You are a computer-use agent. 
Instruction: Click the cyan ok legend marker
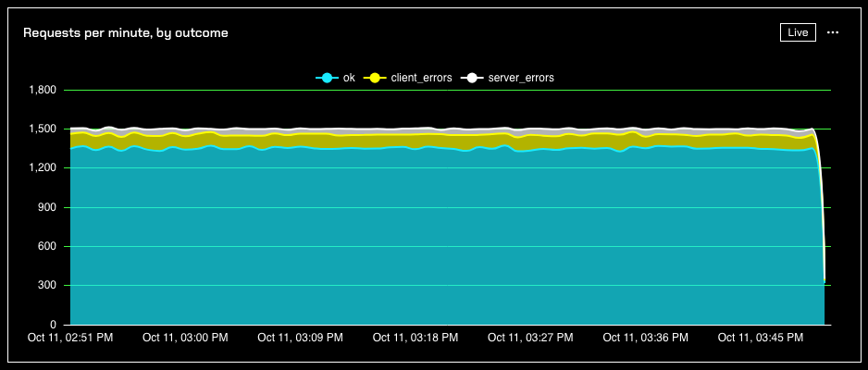[327, 78]
